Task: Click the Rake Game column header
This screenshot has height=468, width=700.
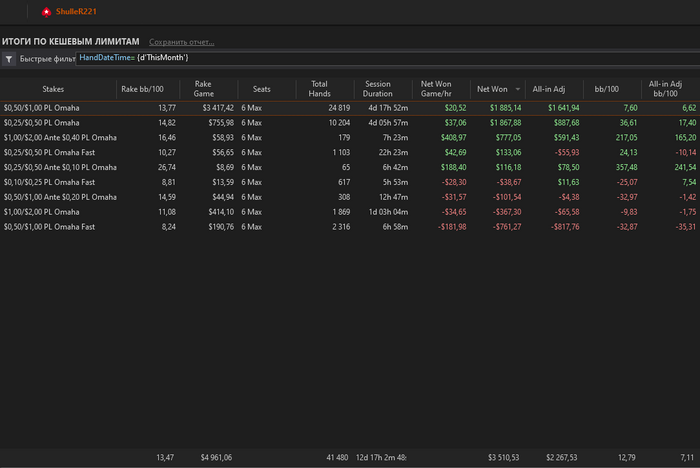Action: pyautogui.click(x=203, y=89)
